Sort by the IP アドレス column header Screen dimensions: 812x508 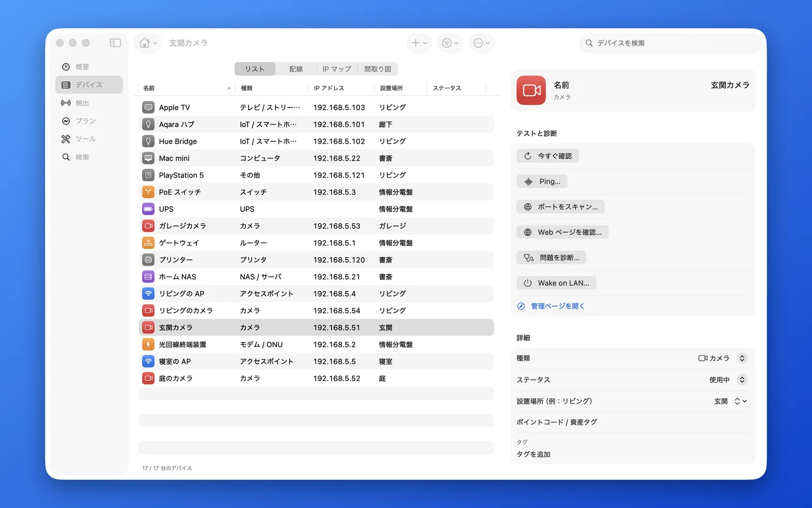click(341, 88)
